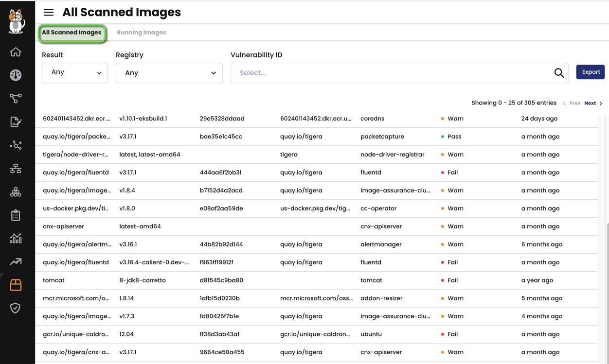Select cnx-apiserver image in first column
The image size is (609, 364).
point(63,226)
